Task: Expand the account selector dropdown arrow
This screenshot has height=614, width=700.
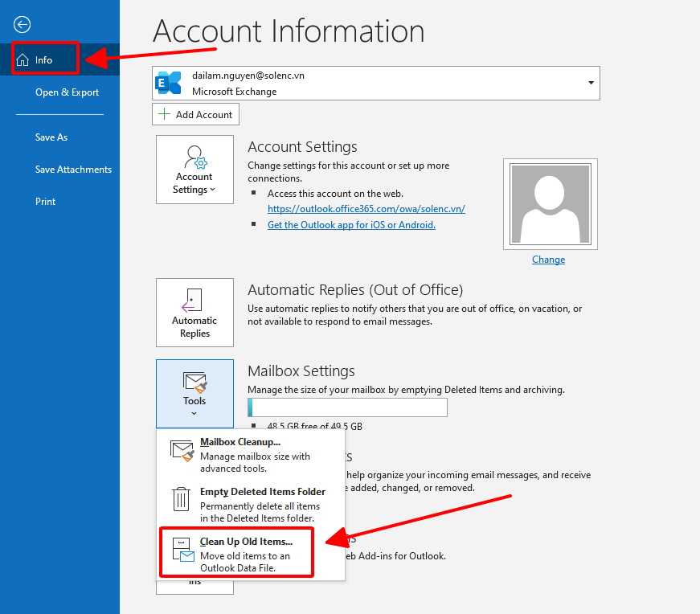Action: [592, 83]
